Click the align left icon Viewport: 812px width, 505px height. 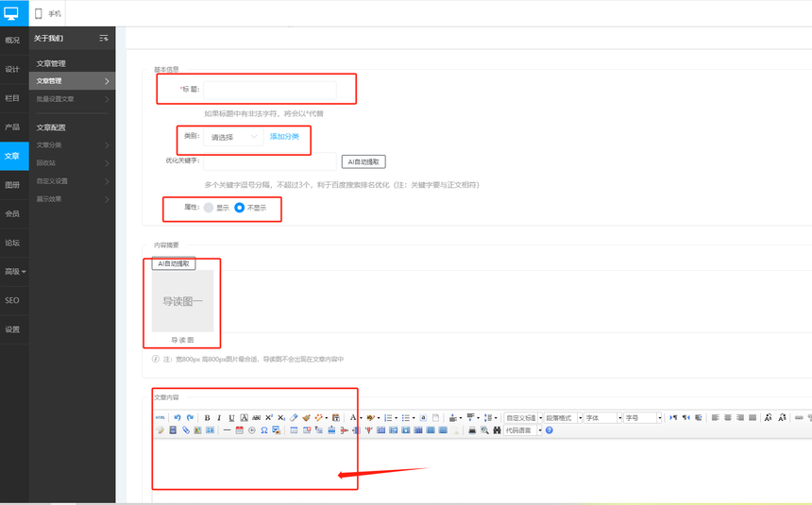(715, 417)
